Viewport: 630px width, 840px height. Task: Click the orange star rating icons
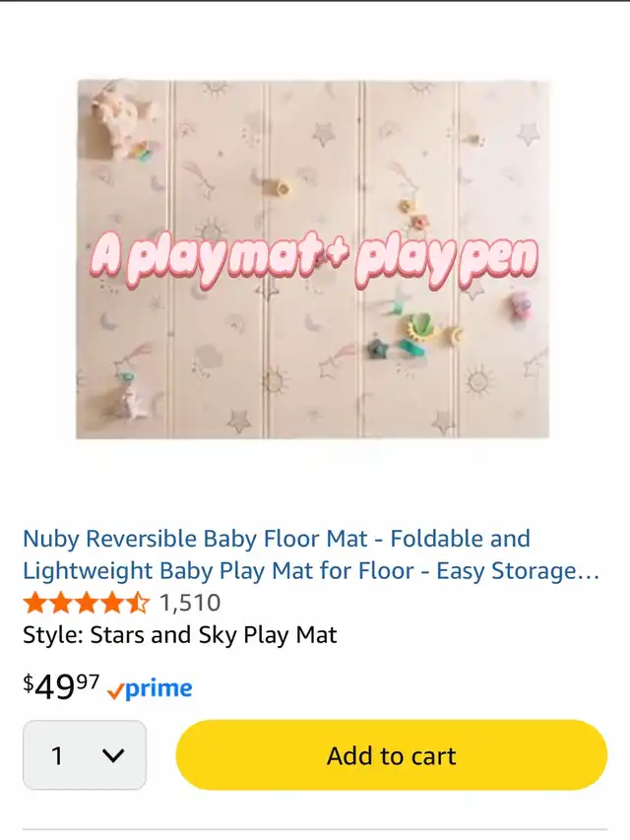pyautogui.click(x=87, y=603)
